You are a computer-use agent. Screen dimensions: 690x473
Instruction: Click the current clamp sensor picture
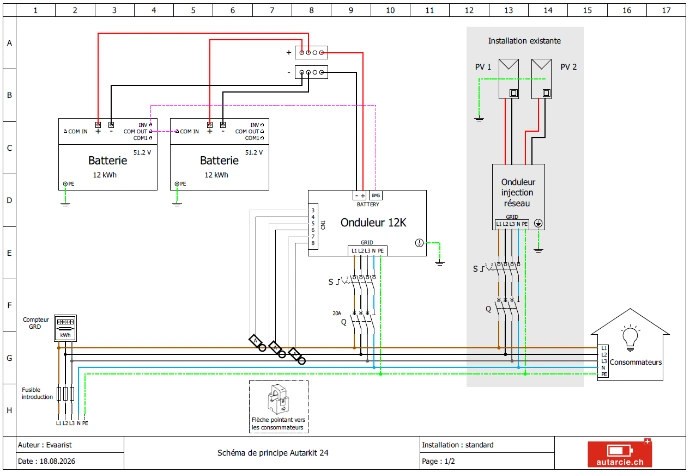(x=279, y=400)
